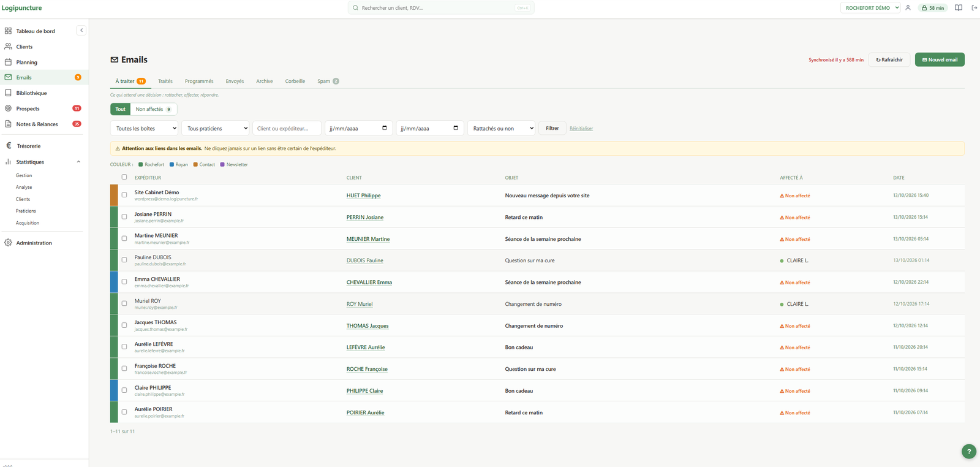Switch to the Programmés tab

point(199,81)
